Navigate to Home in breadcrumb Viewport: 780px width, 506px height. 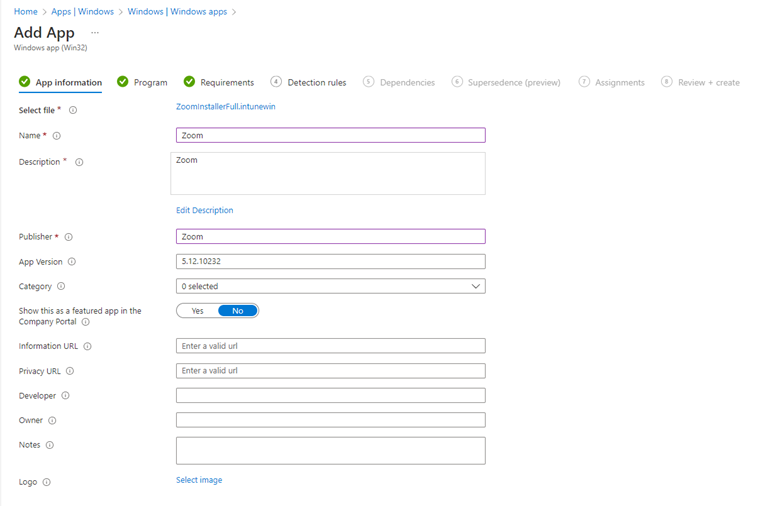25,11
